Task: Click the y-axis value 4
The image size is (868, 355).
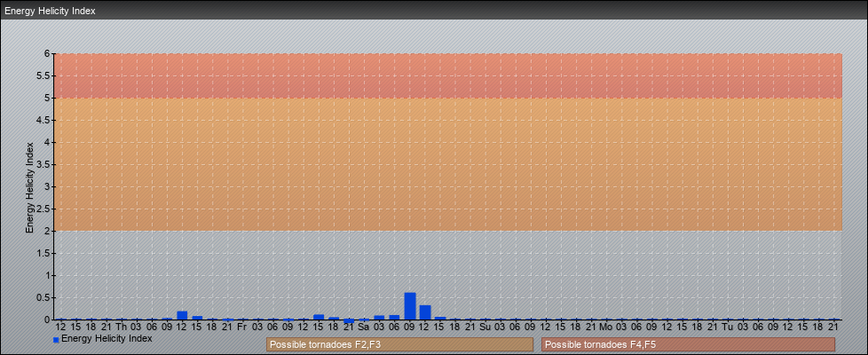Action: [48, 142]
